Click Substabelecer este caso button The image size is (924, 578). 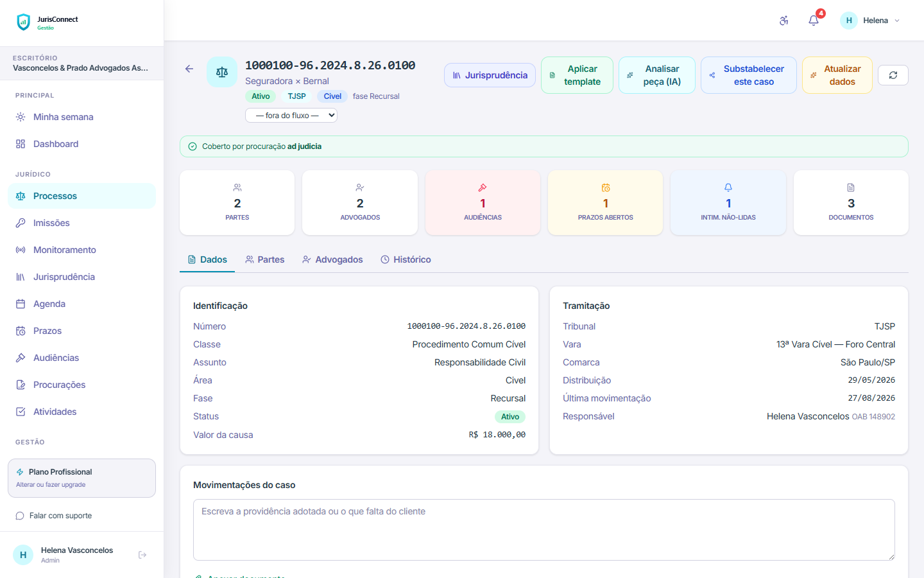click(749, 75)
